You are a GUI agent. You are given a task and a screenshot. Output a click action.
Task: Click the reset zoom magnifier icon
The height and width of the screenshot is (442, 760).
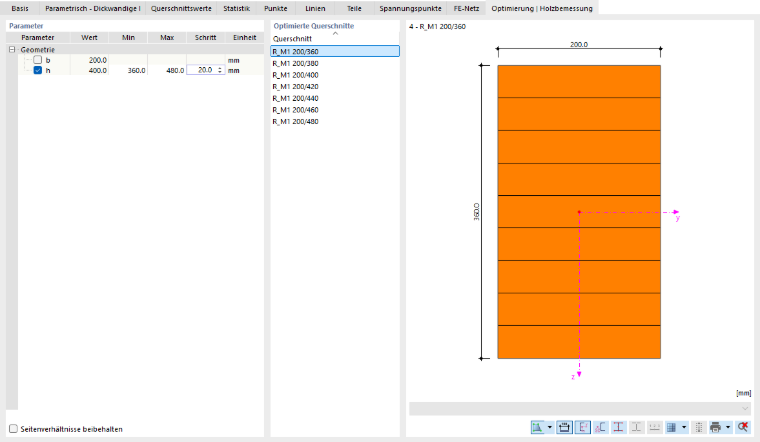point(743,427)
